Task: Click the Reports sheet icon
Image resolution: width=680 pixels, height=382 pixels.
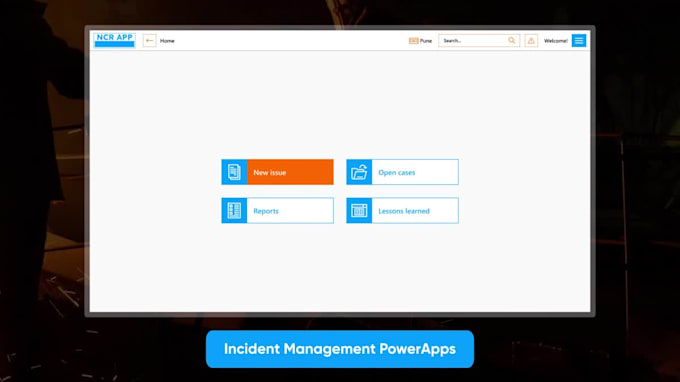Action: click(x=234, y=211)
